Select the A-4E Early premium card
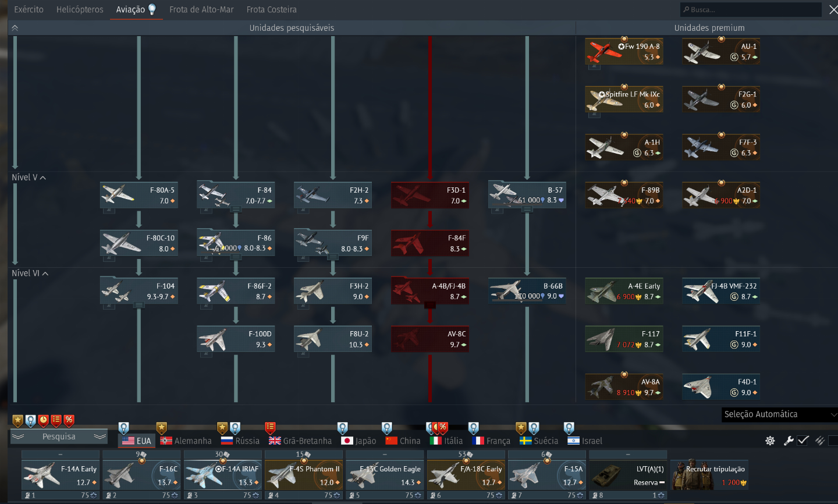 (624, 291)
